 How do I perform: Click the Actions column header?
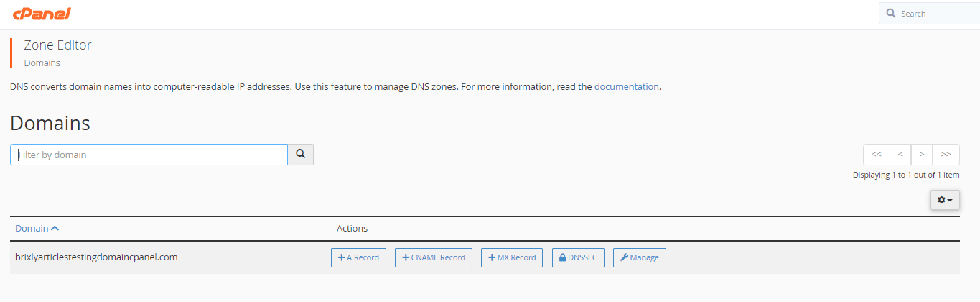point(352,229)
